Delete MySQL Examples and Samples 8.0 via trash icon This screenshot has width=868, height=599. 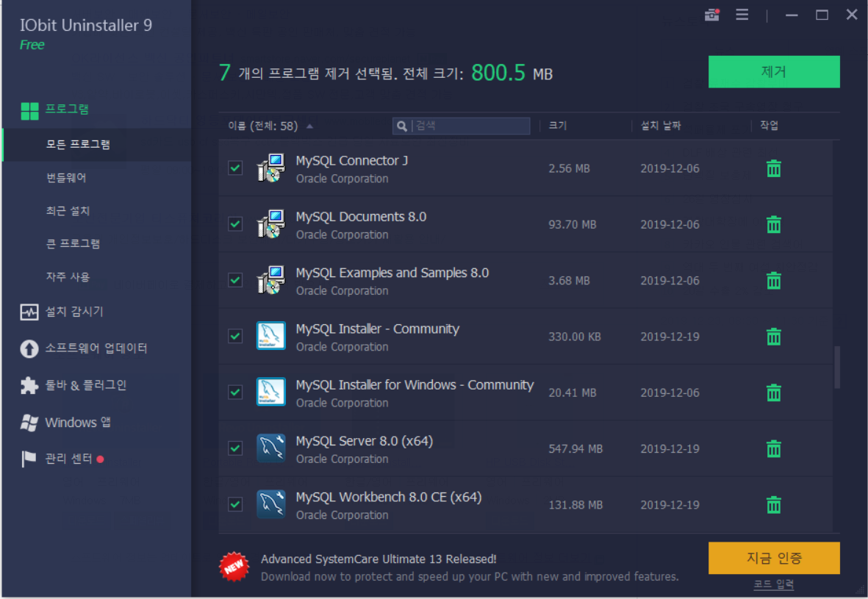(773, 281)
